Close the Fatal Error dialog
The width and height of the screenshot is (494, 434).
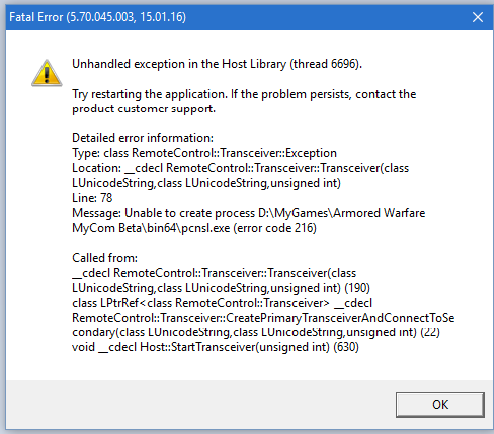point(478,17)
